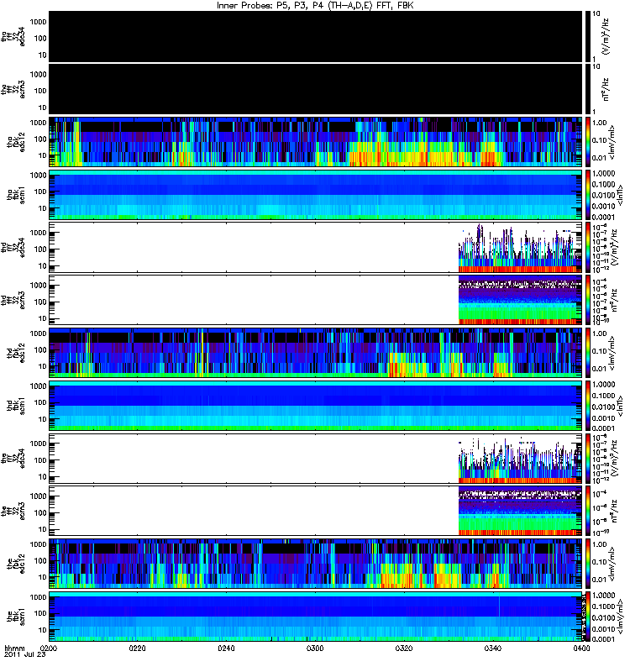Select the the fbk edc12 spectrogram panel
Screen dimensions: 630x672
(x=316, y=564)
